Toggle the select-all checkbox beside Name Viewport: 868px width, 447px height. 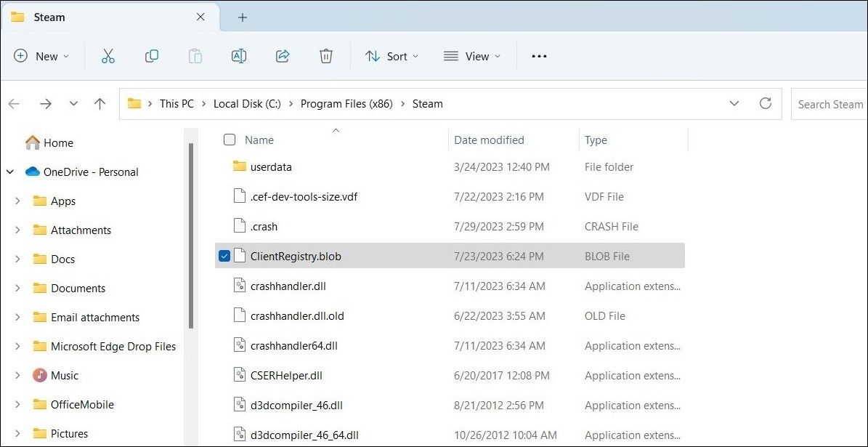click(x=229, y=140)
